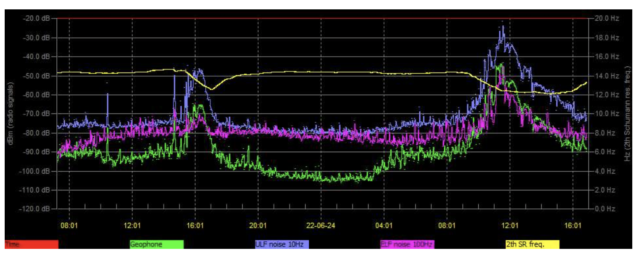Click the 18.0 Hz axis label
644x259 pixels.
[x=607, y=38]
